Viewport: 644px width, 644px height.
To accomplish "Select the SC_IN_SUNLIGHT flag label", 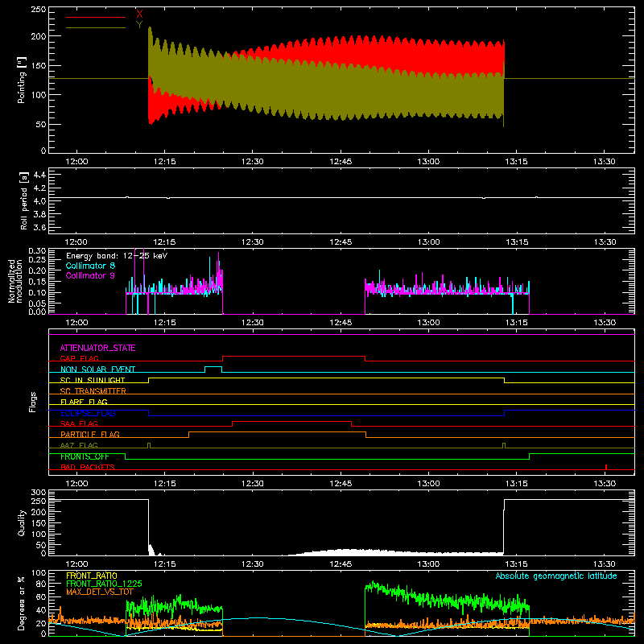I will click(93, 380).
